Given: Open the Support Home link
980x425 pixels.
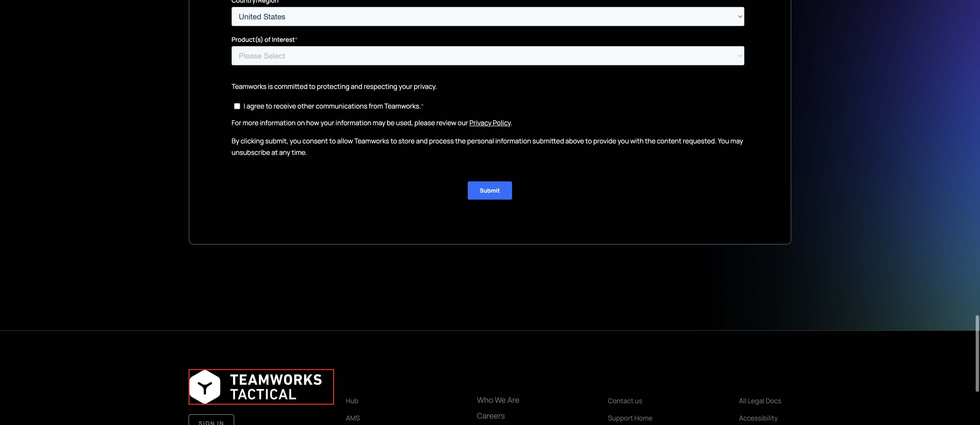Looking at the screenshot, I should point(630,418).
